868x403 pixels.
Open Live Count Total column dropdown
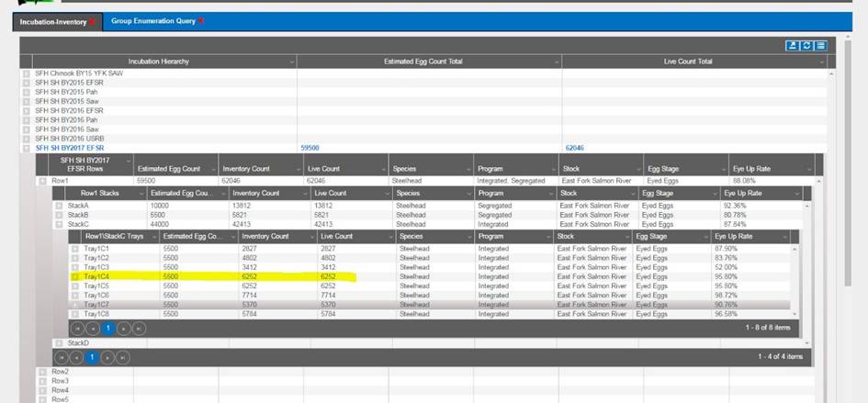[x=820, y=62]
